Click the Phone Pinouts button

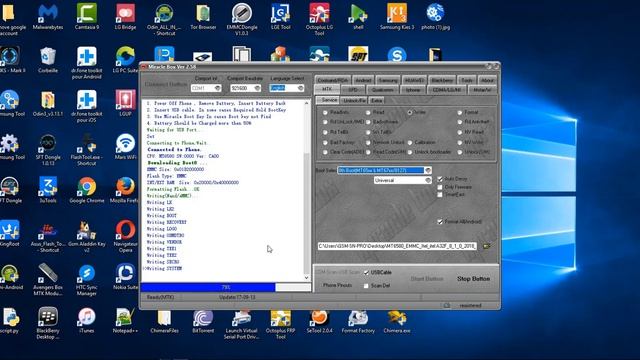coord(337,285)
